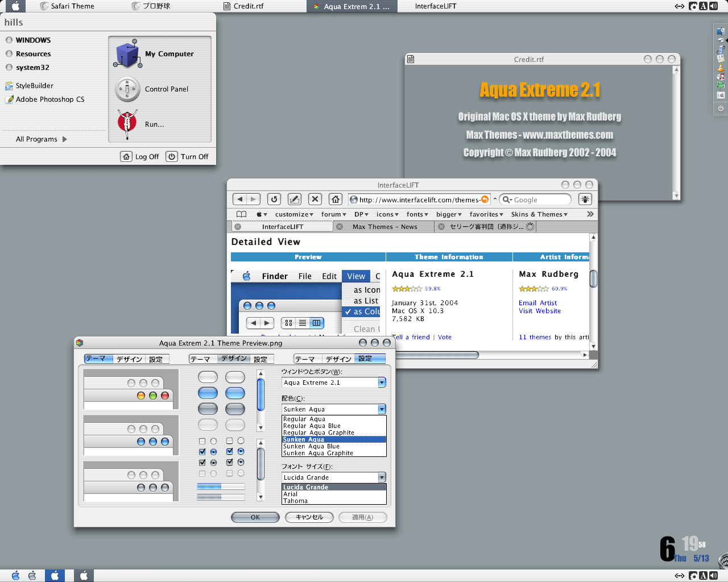Go back in the InterfaceLIFT browser
This screenshot has height=582, width=728.
click(240, 199)
